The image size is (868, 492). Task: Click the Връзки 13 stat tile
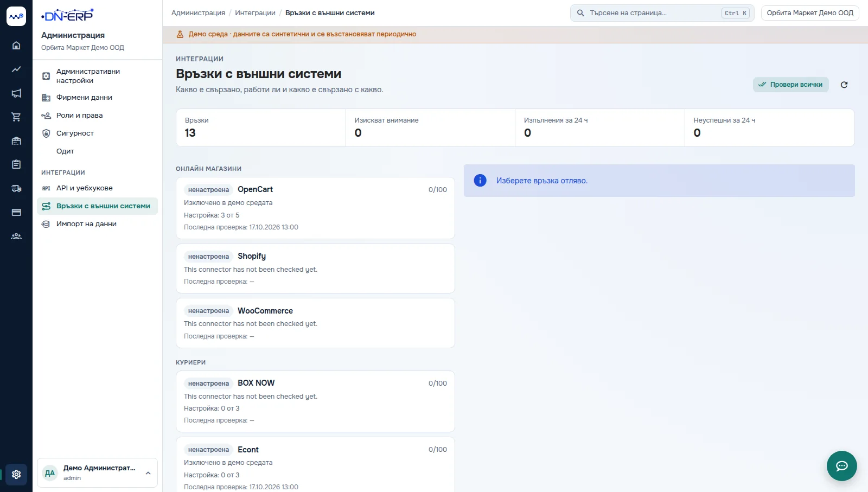click(261, 128)
